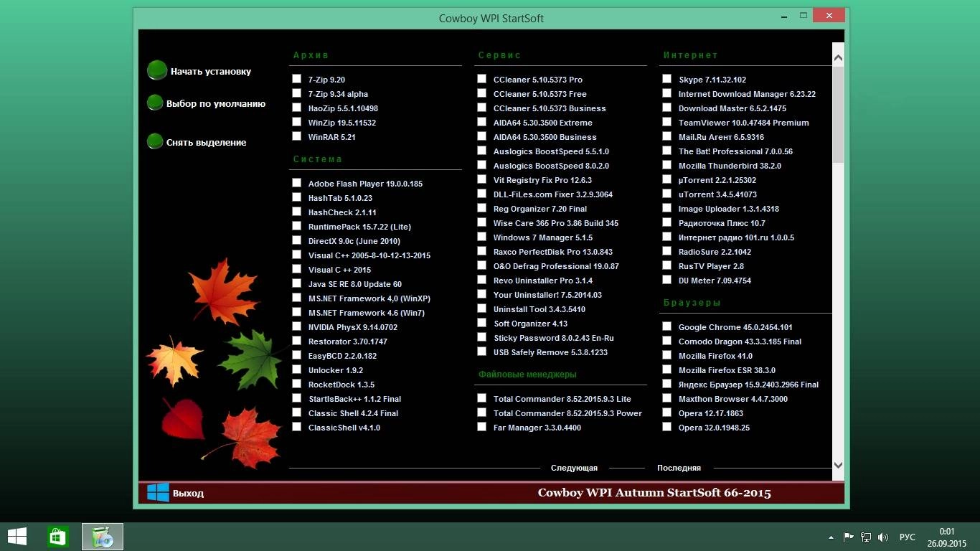Tick TeamViewer 10.0.47484 Premium
The width and height of the screenshot is (980, 551).
coord(667,122)
